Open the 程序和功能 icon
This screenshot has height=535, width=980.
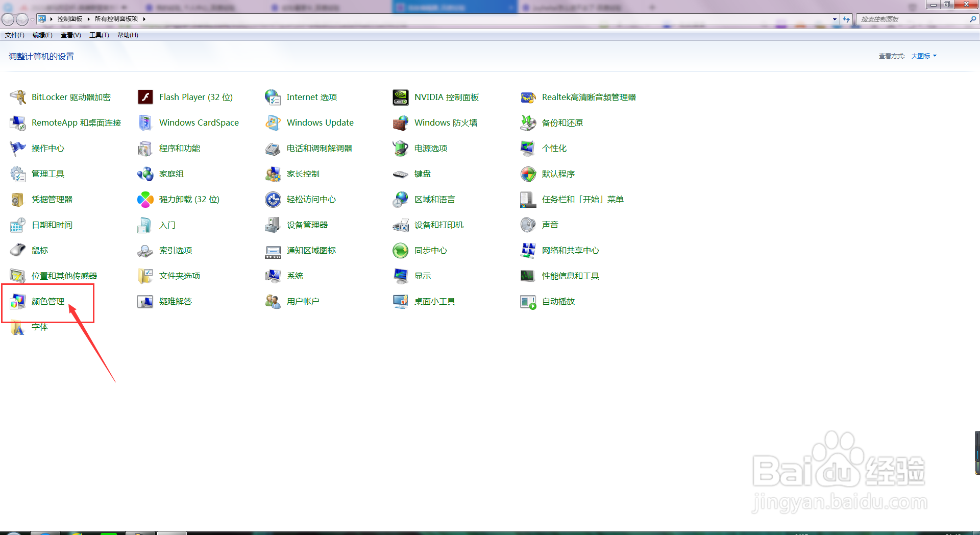[x=145, y=148]
